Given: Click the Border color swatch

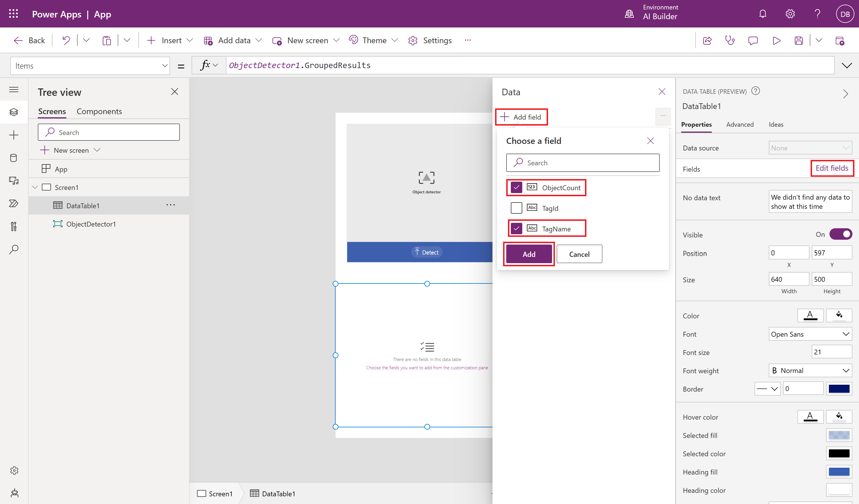Looking at the screenshot, I should pos(840,388).
